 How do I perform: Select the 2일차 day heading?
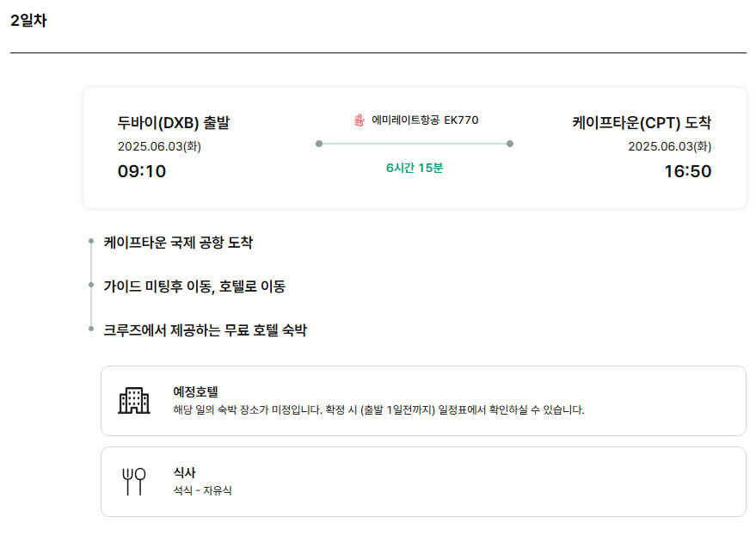pyautogui.click(x=28, y=21)
